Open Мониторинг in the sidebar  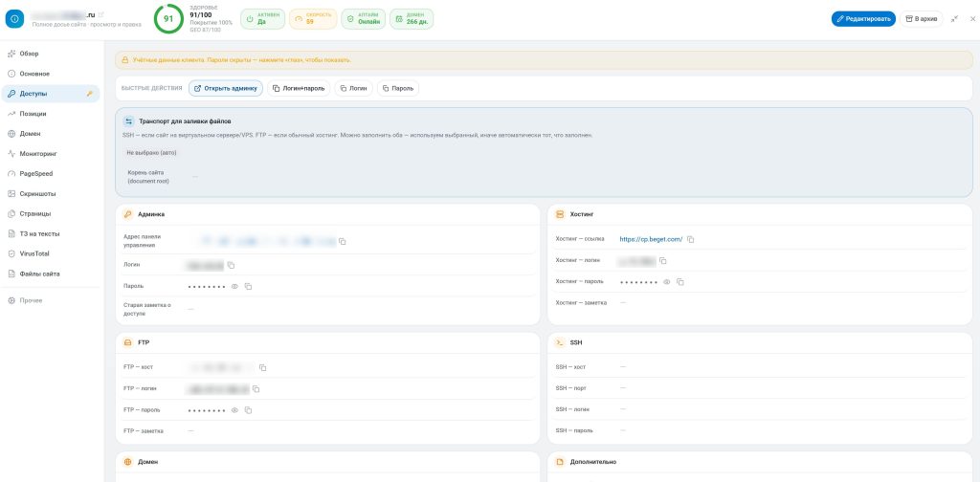[51, 154]
